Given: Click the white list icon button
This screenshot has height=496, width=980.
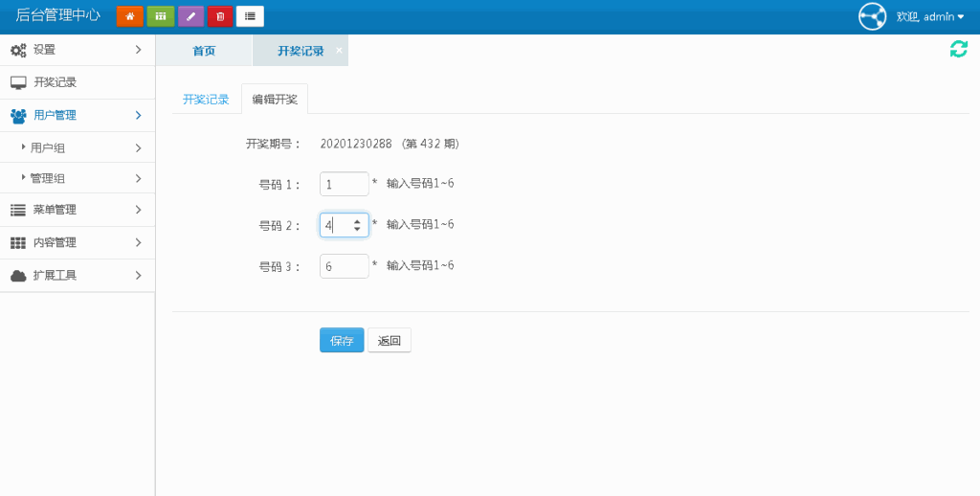Looking at the screenshot, I should click(x=250, y=16).
